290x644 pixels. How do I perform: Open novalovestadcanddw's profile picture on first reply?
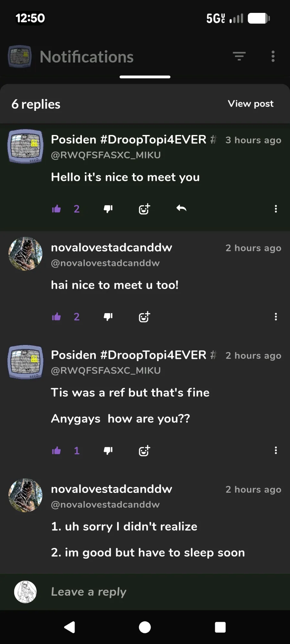25,254
